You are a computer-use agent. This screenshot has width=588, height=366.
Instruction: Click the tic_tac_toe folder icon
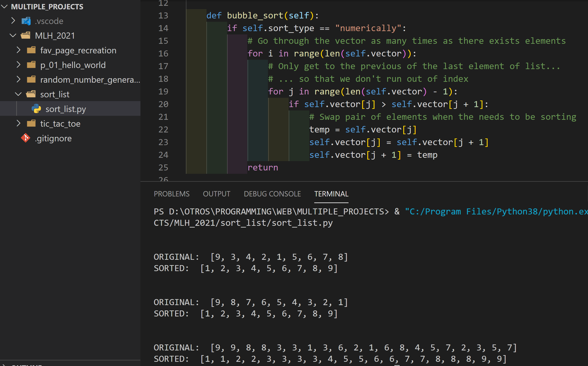31,124
